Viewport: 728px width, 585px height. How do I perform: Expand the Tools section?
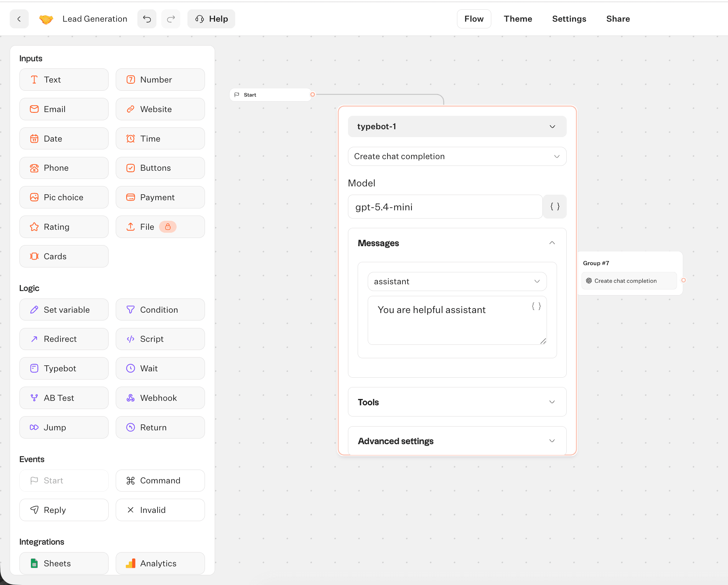(x=457, y=402)
